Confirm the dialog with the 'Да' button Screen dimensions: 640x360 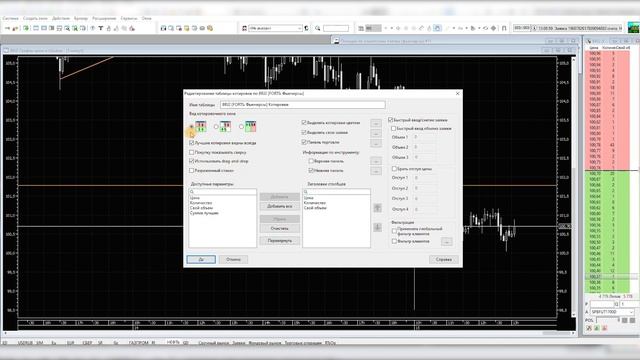tap(201, 260)
